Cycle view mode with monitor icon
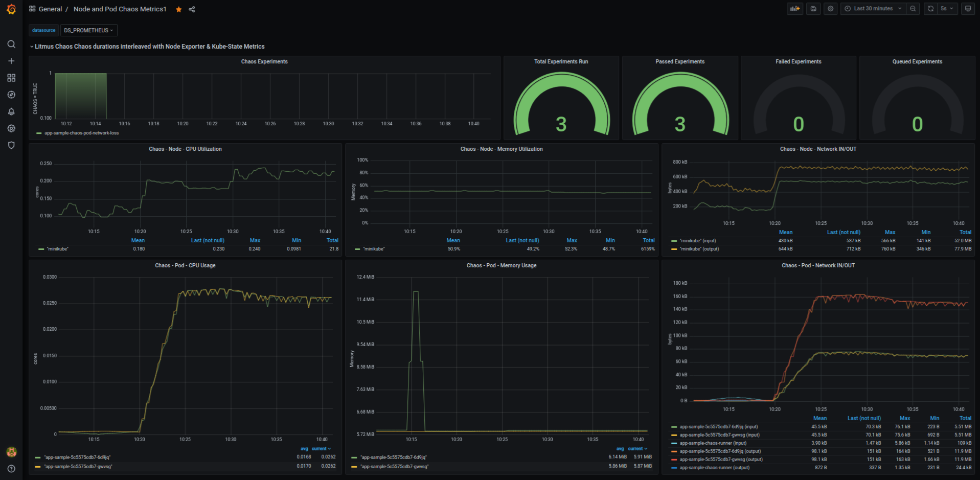Image resolution: width=980 pixels, height=480 pixels. 968,9
